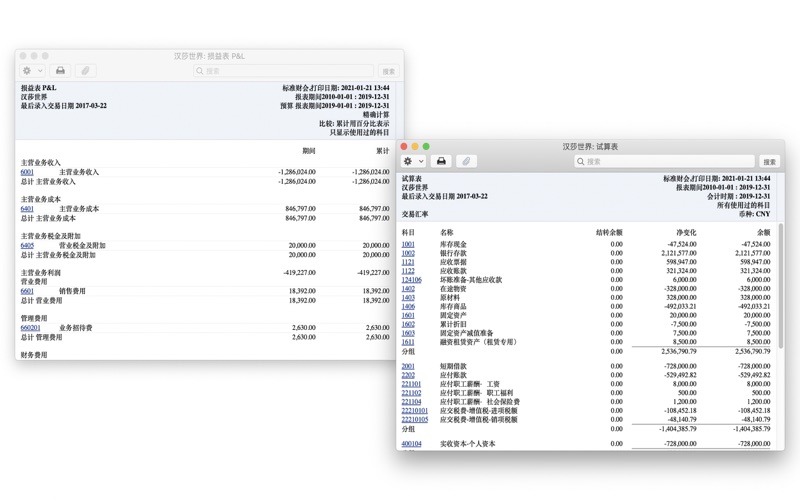Click the print icon in 试算表 toolbar
The image size is (800, 500).
441,161
